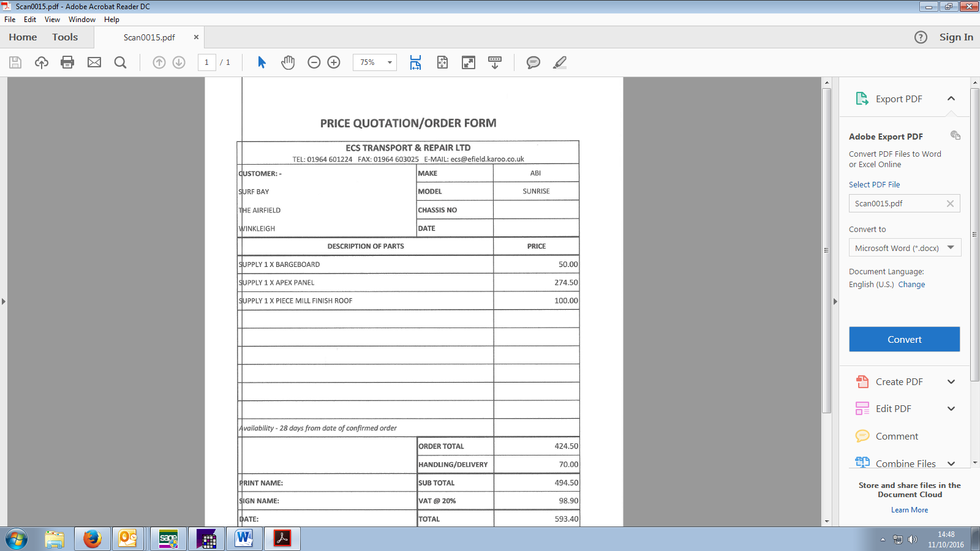
Task: Open the Help question mark icon
Action: point(921,37)
